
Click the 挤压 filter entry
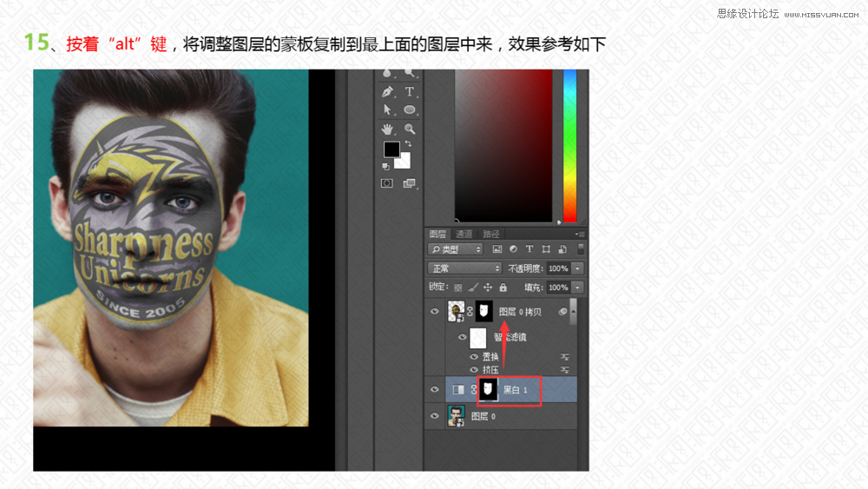coord(490,369)
